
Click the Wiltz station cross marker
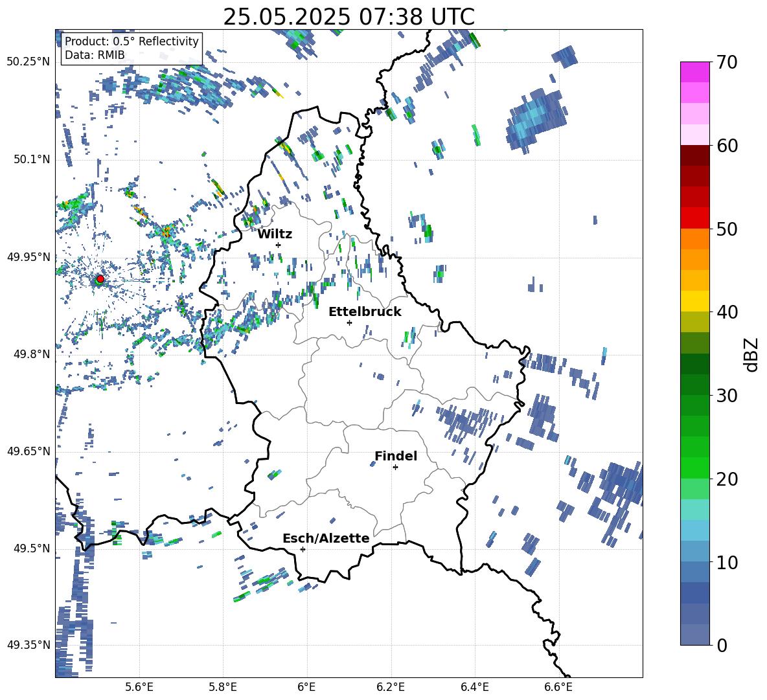[278, 245]
